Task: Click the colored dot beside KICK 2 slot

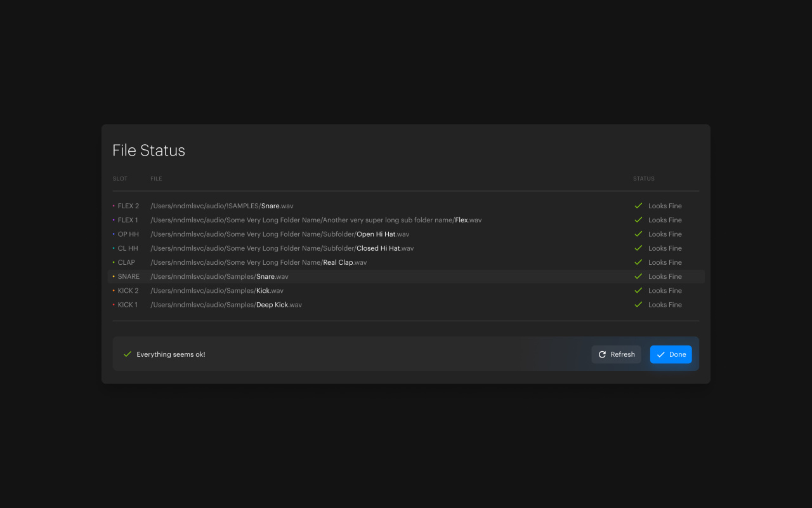Action: [x=114, y=291]
